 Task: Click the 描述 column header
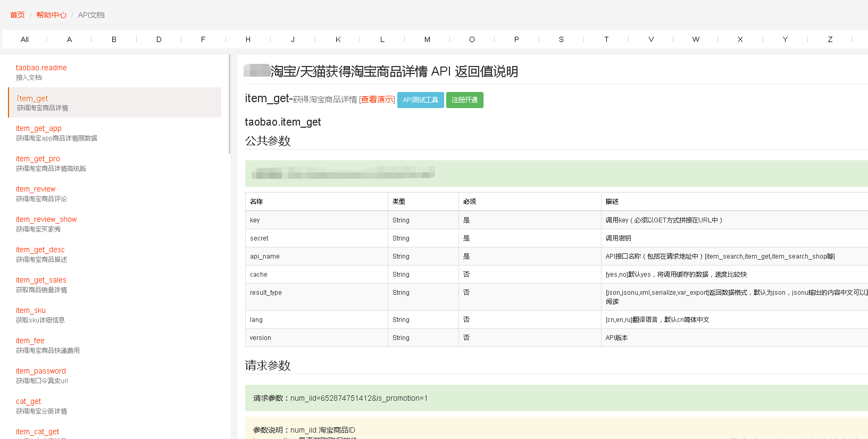pos(735,202)
